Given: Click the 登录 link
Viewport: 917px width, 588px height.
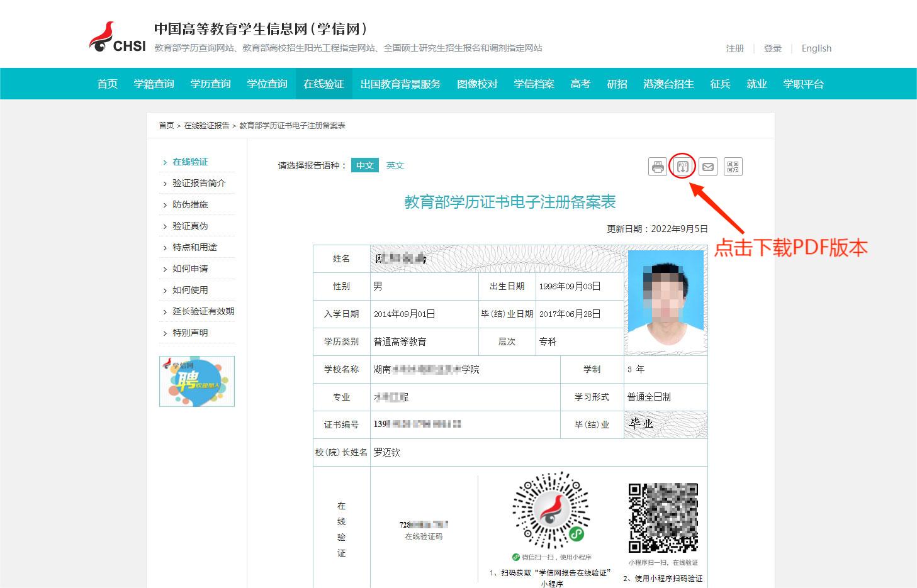Looking at the screenshot, I should point(772,48).
